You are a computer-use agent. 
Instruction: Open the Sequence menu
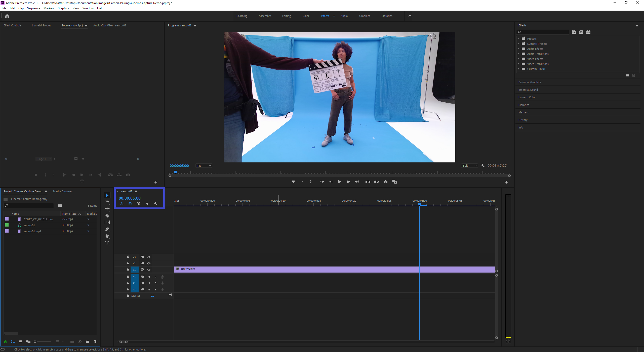tap(33, 8)
